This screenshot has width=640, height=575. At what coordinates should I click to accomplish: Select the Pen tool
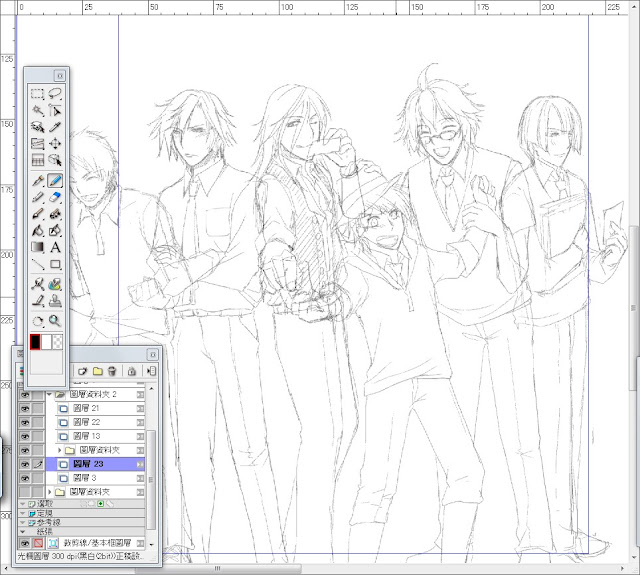pos(38,181)
